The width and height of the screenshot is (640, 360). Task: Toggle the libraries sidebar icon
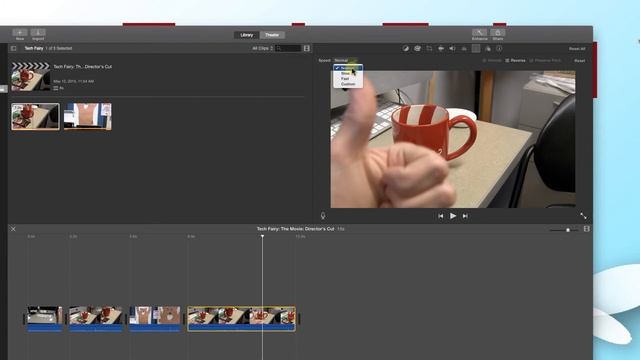(13, 48)
